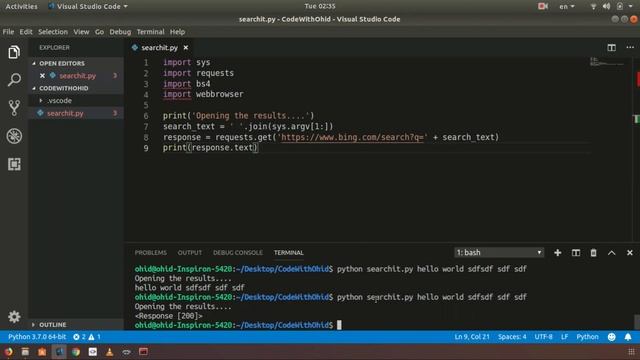The height and width of the screenshot is (360, 640).
Task: Open the screen recording indicator in top bar
Action: click(542, 6)
